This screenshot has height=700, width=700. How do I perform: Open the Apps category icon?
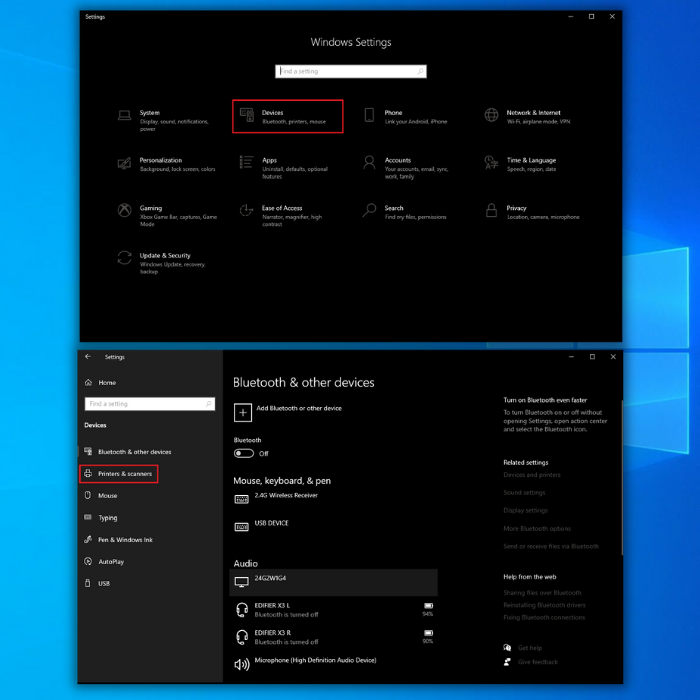(246, 162)
